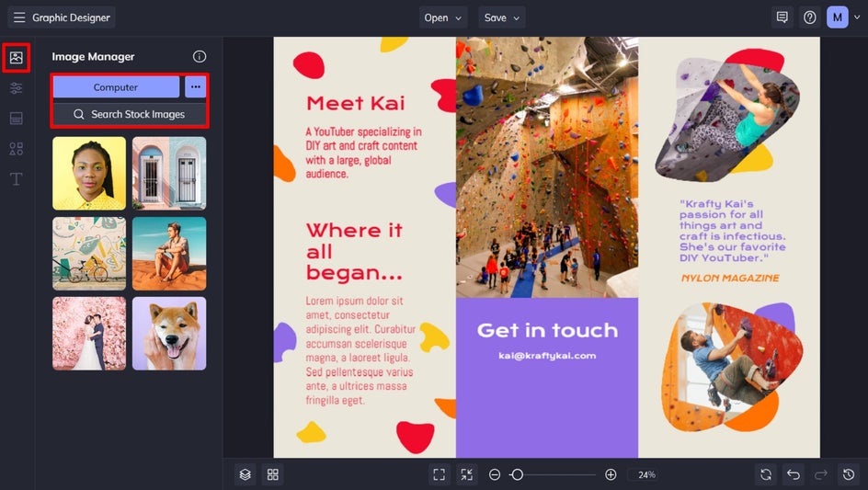Image resolution: width=868 pixels, height=490 pixels.
Task: Open the feedback comment icon
Action: click(x=782, y=17)
